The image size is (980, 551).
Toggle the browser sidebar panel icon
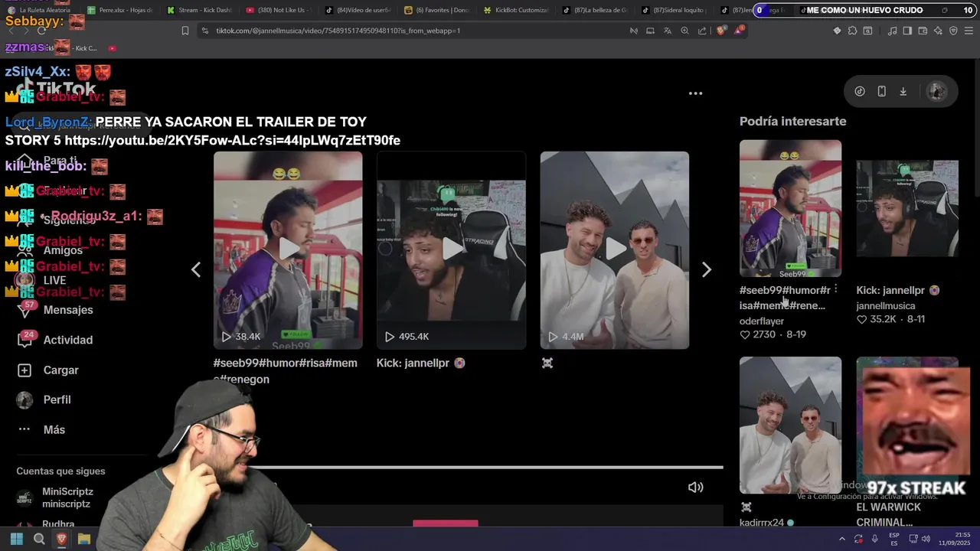point(907,31)
